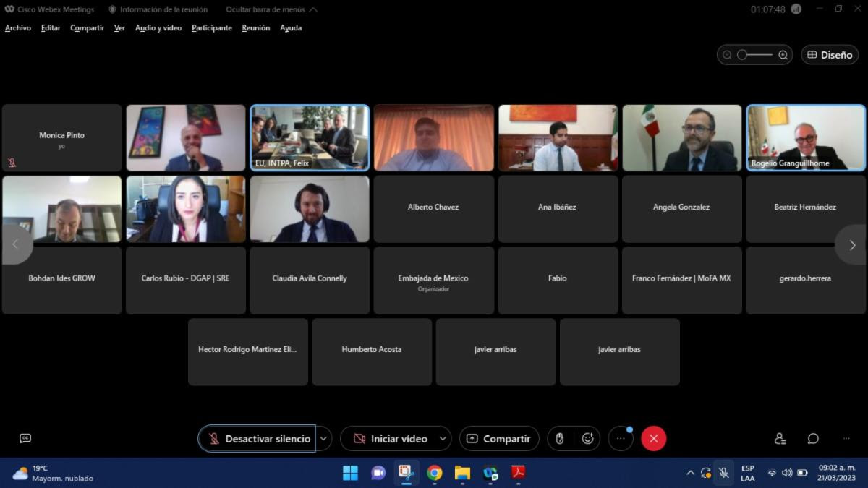Click the red leave meeting button
Viewport: 868px width, 488px height.
pos(653,438)
